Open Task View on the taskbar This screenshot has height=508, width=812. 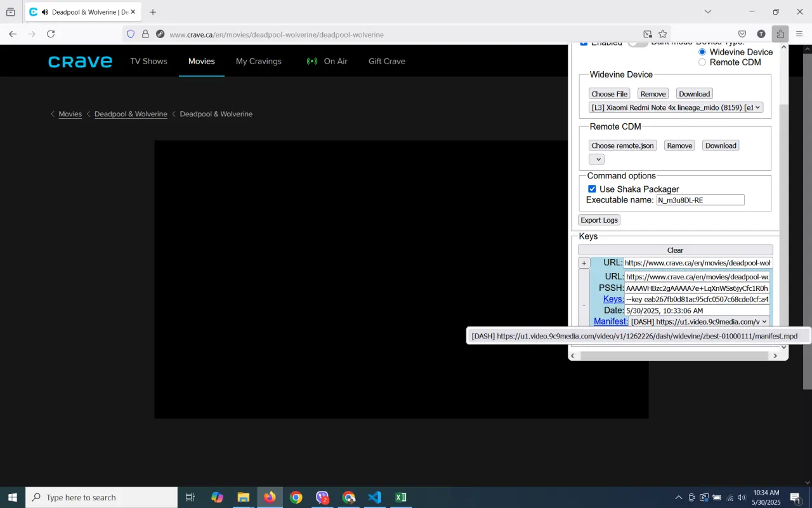click(x=190, y=497)
